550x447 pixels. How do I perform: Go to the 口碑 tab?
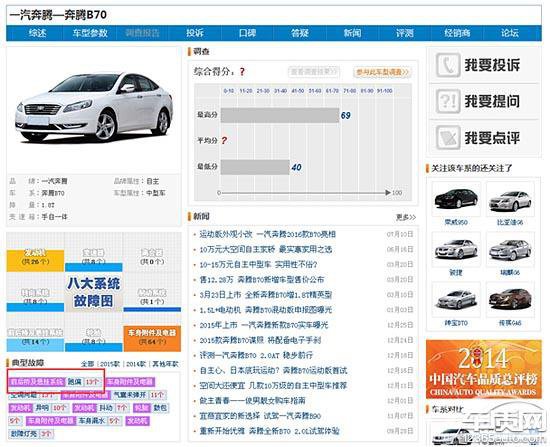(x=247, y=33)
